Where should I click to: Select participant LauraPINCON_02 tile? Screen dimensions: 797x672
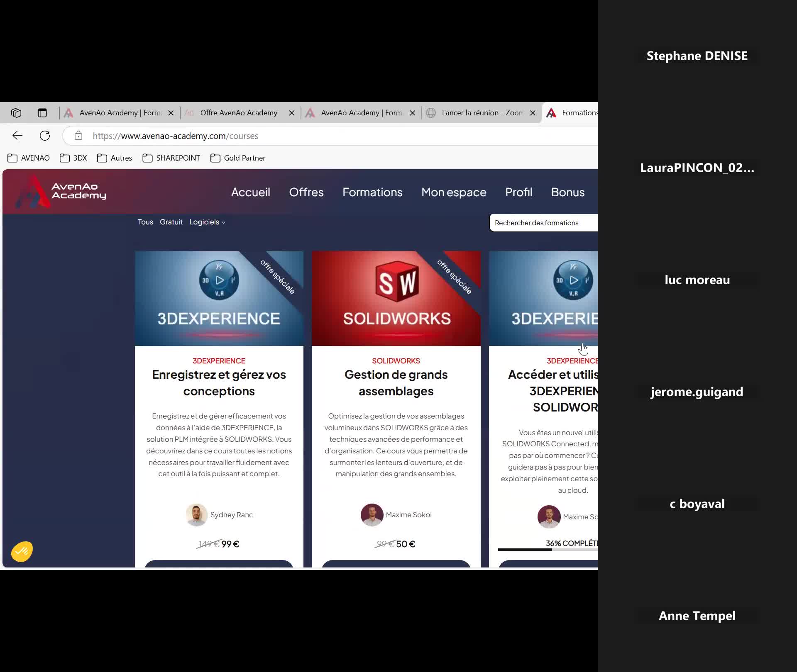click(697, 168)
